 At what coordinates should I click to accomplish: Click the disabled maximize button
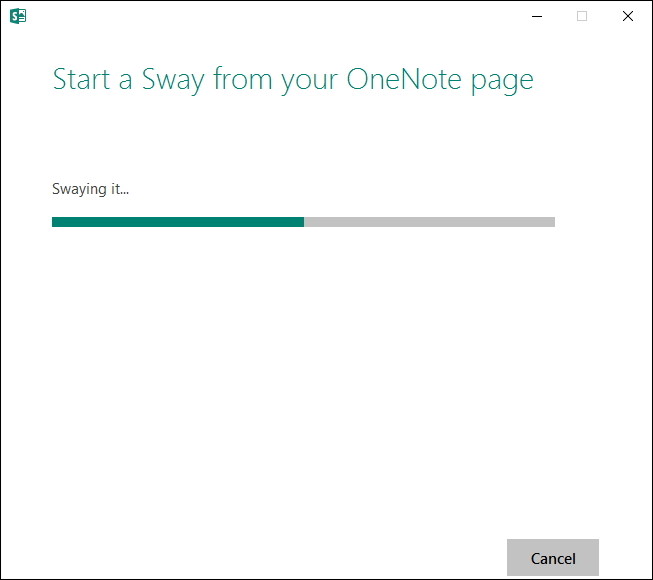[582, 16]
